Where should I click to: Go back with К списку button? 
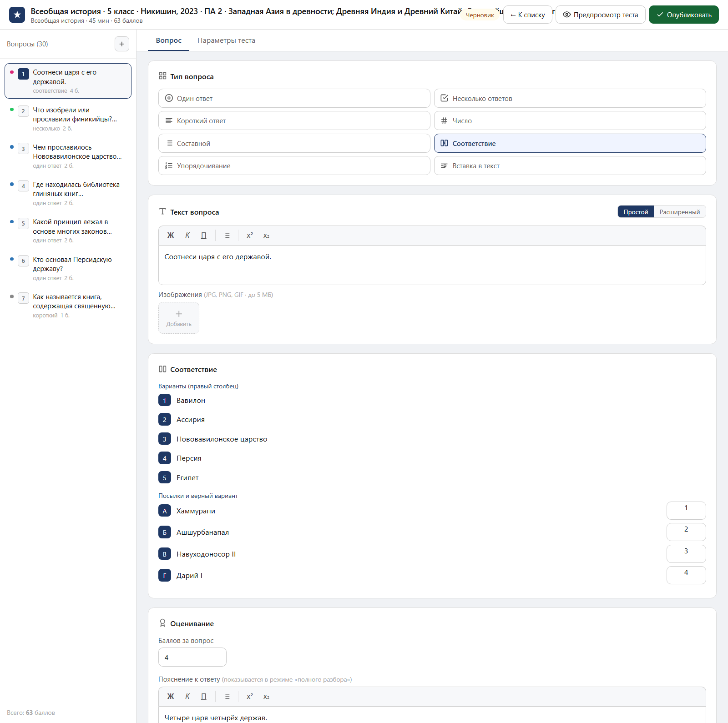click(527, 15)
